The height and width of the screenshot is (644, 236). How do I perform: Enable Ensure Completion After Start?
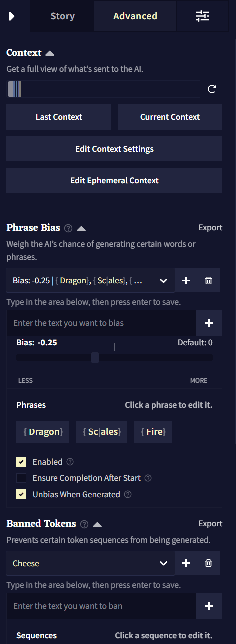tap(21, 478)
